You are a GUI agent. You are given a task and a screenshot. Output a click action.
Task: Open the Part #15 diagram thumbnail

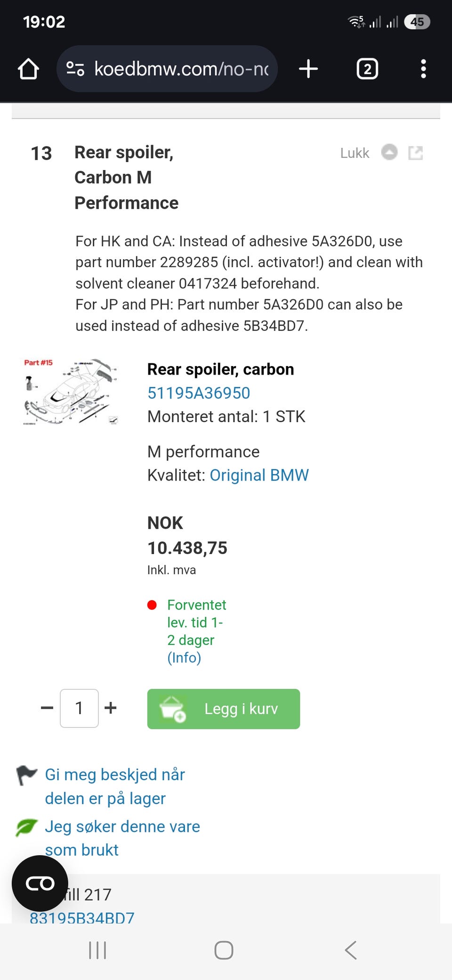(x=71, y=392)
